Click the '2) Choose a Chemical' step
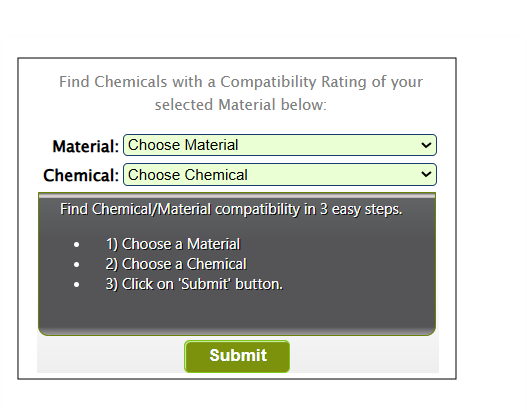Image resolution: width=527 pixels, height=411 pixels. coord(176,264)
